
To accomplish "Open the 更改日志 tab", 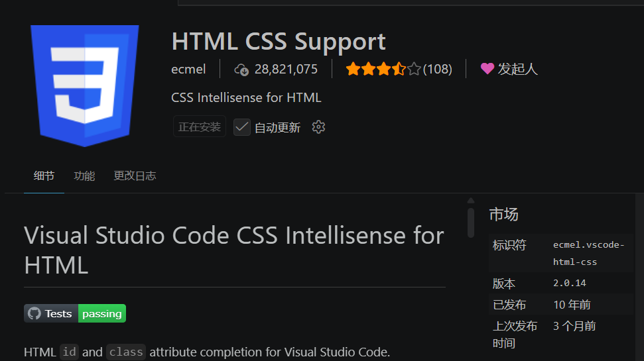I will pyautogui.click(x=135, y=176).
